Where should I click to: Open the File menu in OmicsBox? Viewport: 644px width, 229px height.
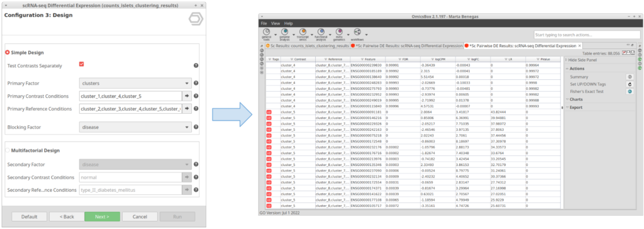click(x=264, y=23)
